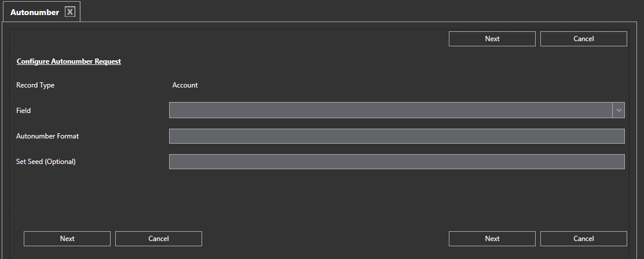Screen dimensions: 644x259
Task: Click the top-right Cancel button
Action: pos(583,39)
